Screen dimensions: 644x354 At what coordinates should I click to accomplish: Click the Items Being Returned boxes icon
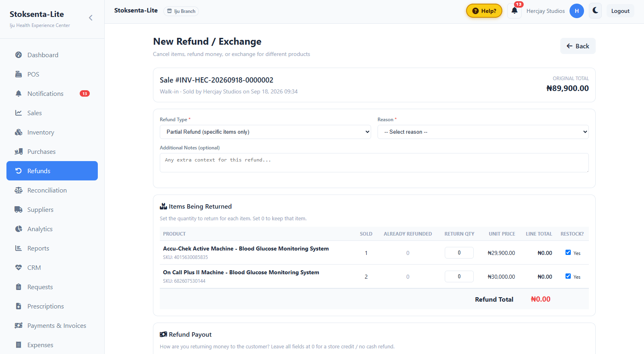(x=163, y=206)
